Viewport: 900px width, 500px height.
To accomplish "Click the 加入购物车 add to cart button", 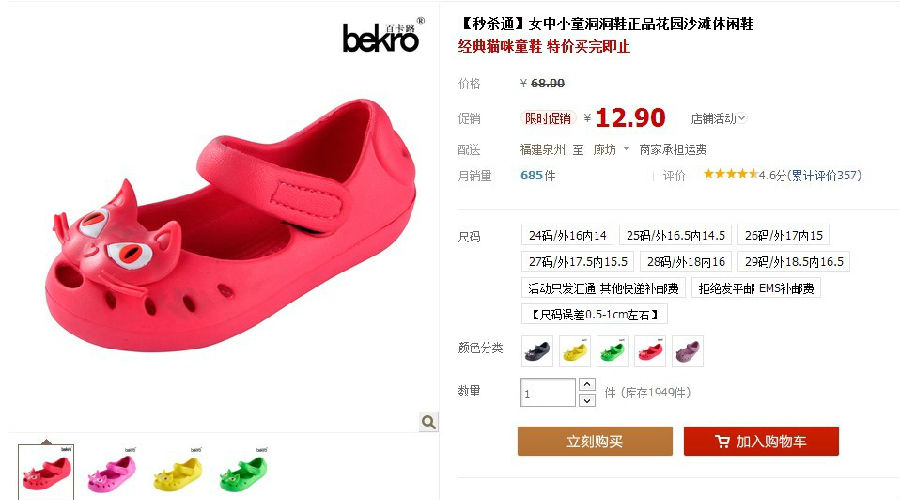I will coord(761,441).
